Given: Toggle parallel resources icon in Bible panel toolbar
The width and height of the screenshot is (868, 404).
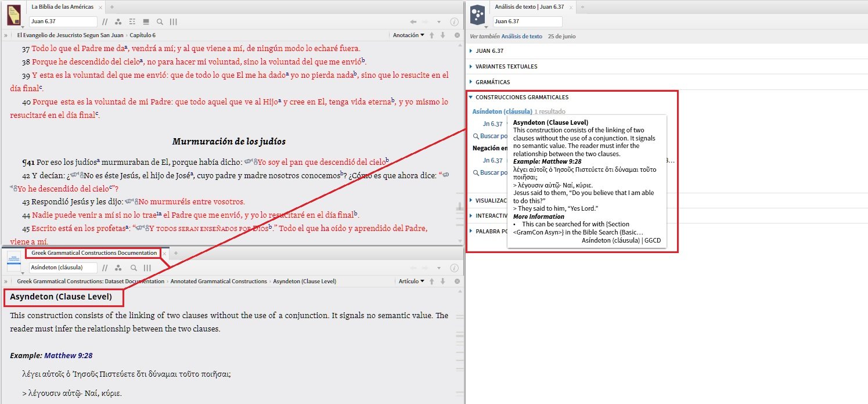Looking at the screenshot, I should coord(105,21).
